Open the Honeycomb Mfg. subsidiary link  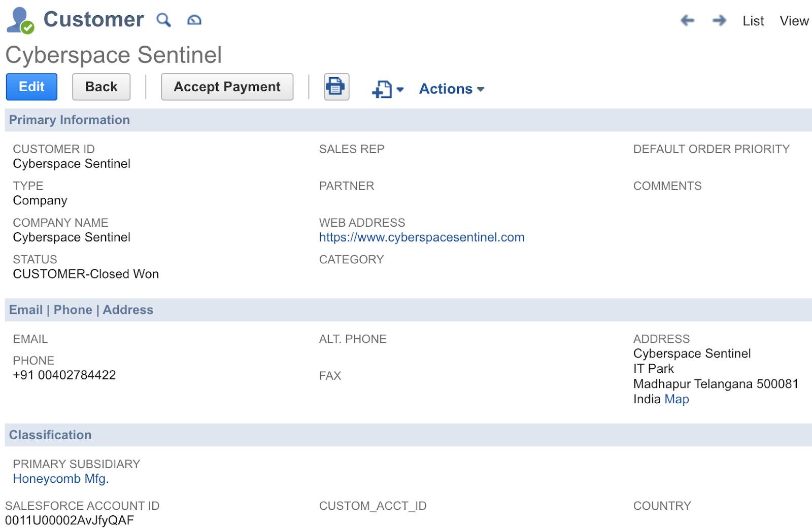(61, 479)
